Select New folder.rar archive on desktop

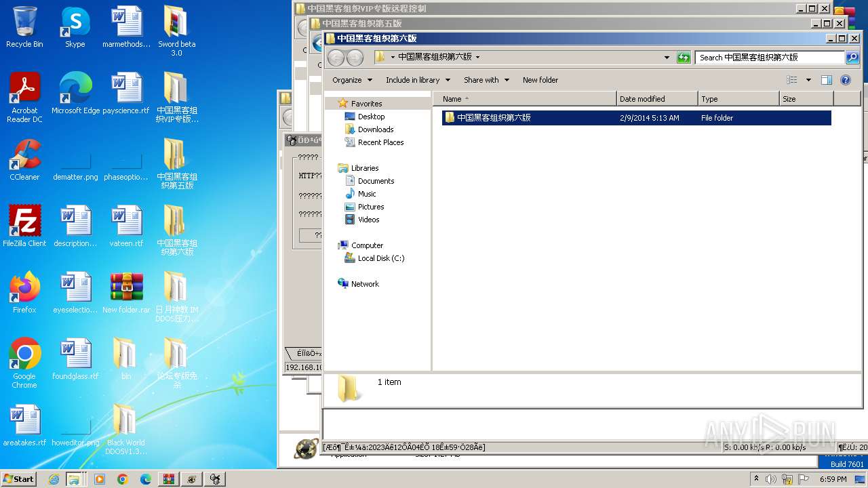pyautogui.click(x=126, y=293)
